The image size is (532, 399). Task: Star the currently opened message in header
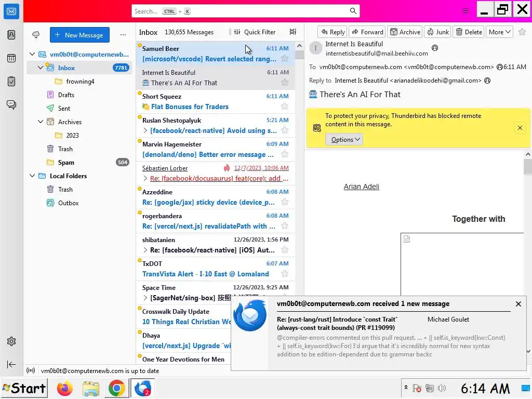click(522, 32)
